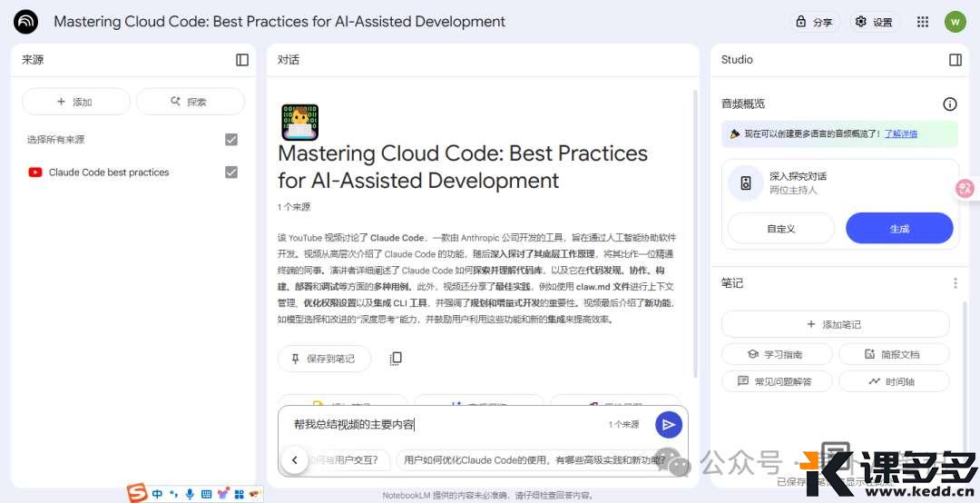Create a 学习指南 study guide

coord(777,354)
